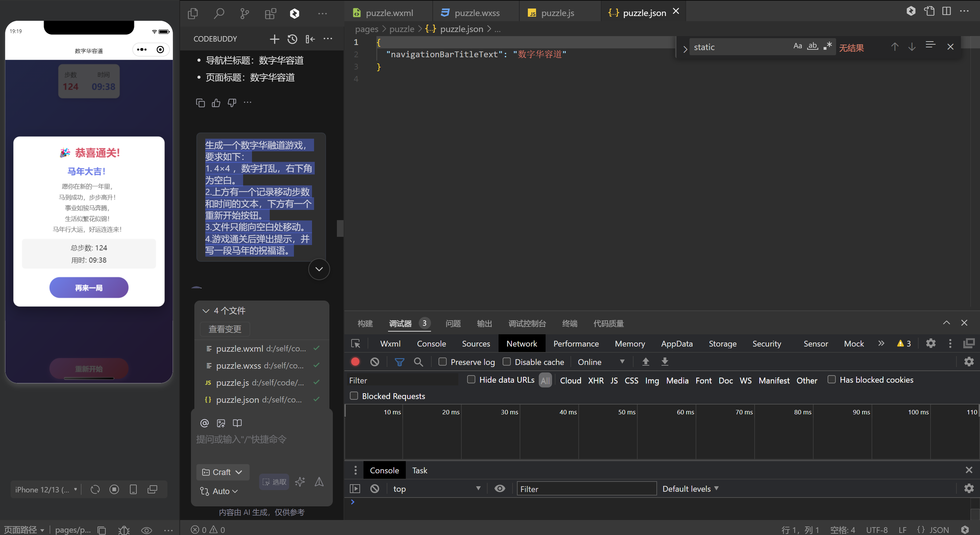The height and width of the screenshot is (535, 980).
Task: Open the Console devtools tab
Action: tap(431, 344)
